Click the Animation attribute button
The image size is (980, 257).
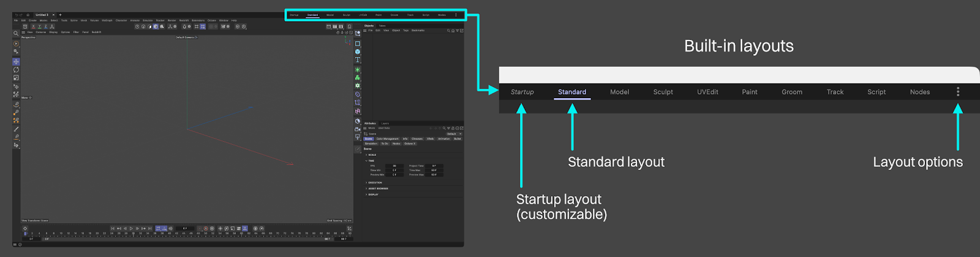(x=444, y=139)
